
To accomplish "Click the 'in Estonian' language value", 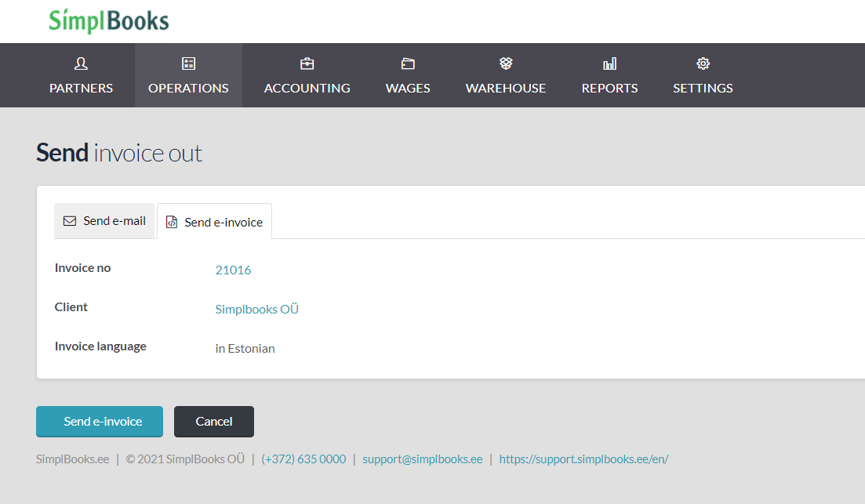I will coord(245,349).
